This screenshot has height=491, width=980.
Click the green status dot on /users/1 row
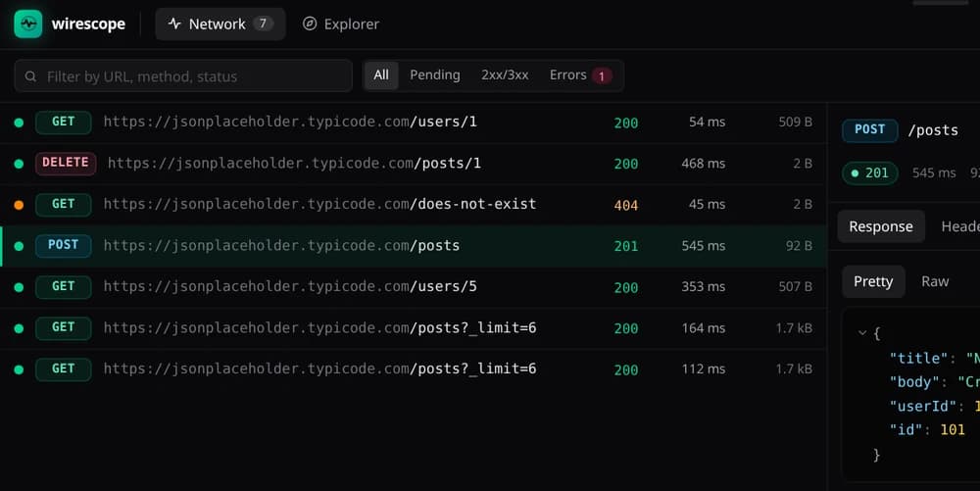click(19, 123)
